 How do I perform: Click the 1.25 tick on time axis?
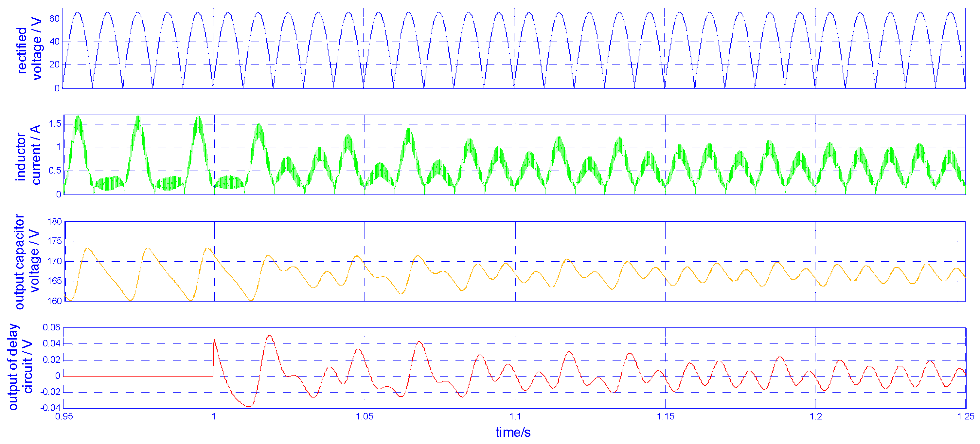[966, 416]
